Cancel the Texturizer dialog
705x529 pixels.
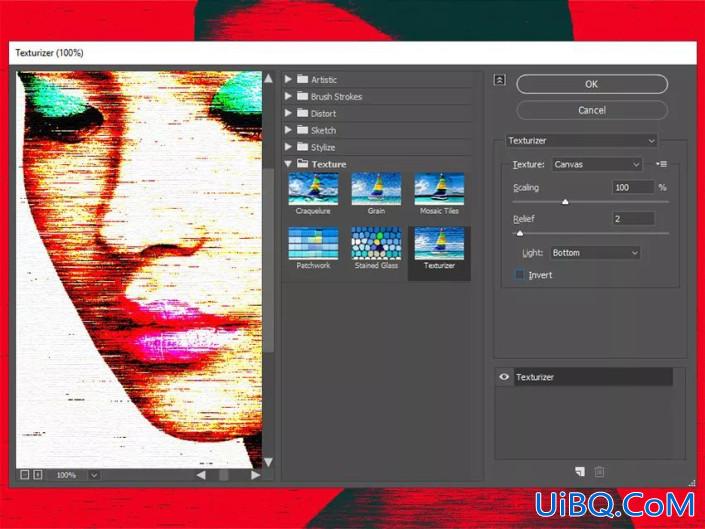pos(592,110)
